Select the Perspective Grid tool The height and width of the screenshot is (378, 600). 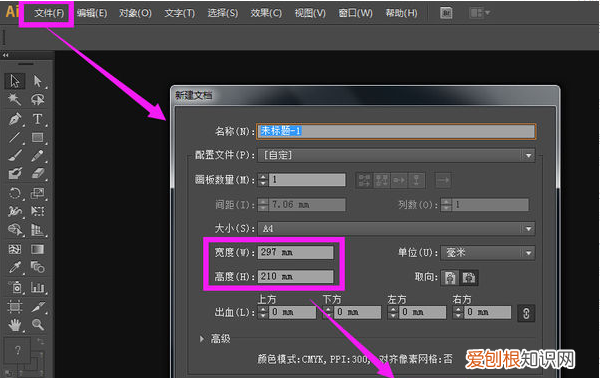point(37,230)
